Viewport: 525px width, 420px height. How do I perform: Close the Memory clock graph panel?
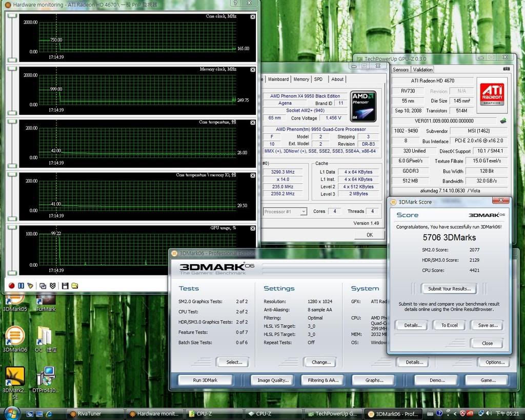[253, 70]
